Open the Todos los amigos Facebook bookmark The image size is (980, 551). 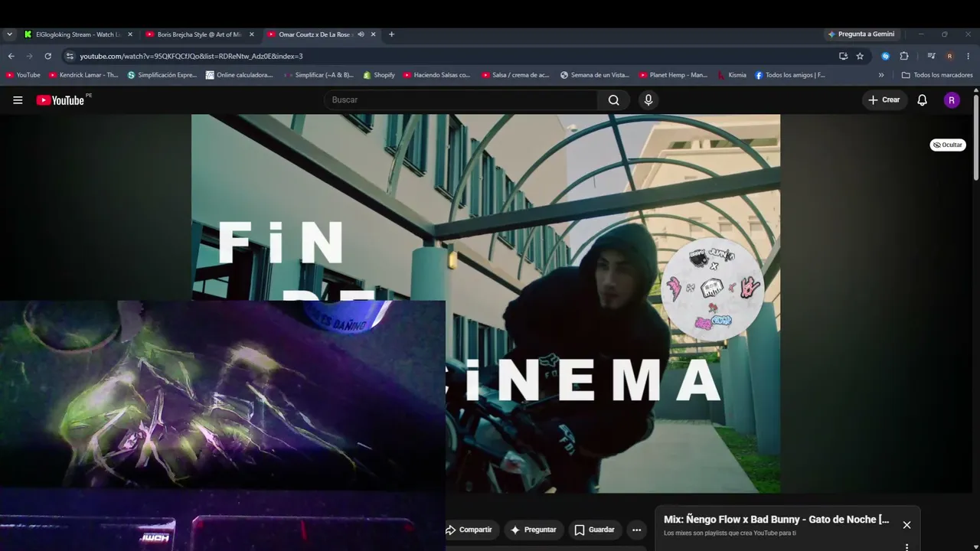point(790,75)
